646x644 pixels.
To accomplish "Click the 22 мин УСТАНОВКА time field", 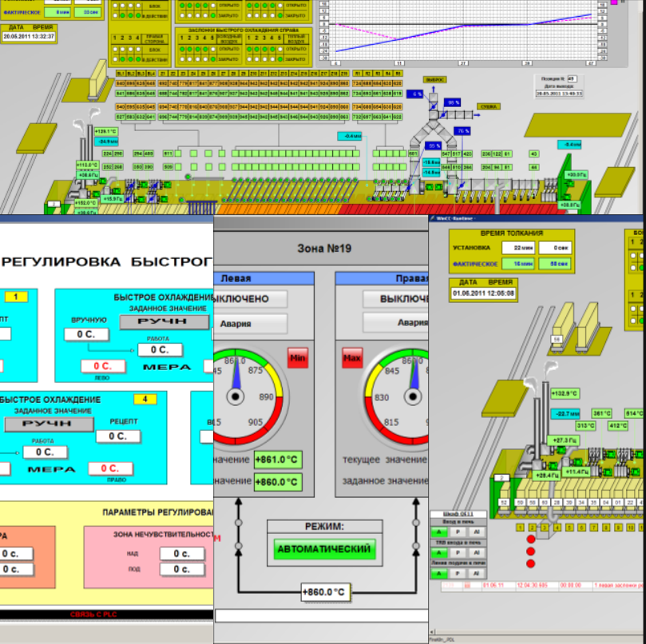I will pos(518,248).
